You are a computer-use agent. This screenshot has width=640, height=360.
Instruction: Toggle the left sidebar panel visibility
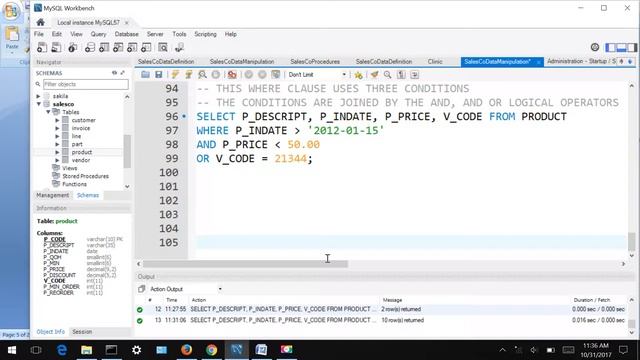(x=611, y=47)
